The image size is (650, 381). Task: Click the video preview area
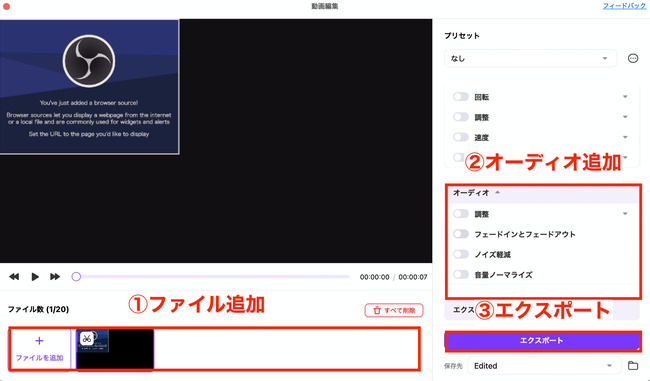coord(216,141)
